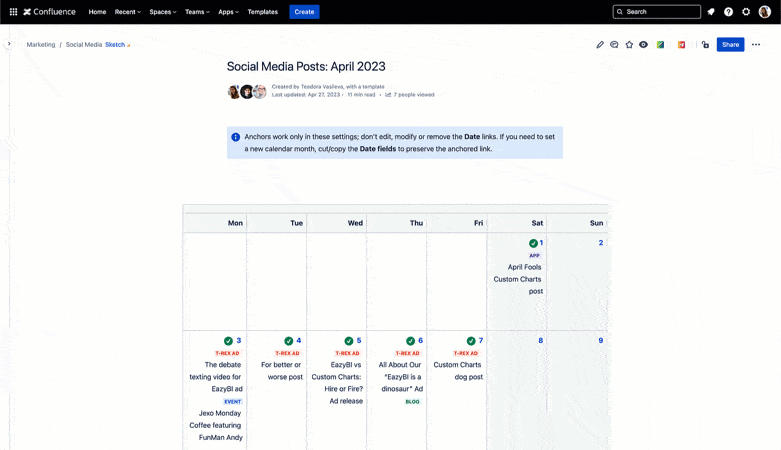Screen dimensions: 781x450
Task: Click green check status on April 4
Action: click(x=288, y=341)
